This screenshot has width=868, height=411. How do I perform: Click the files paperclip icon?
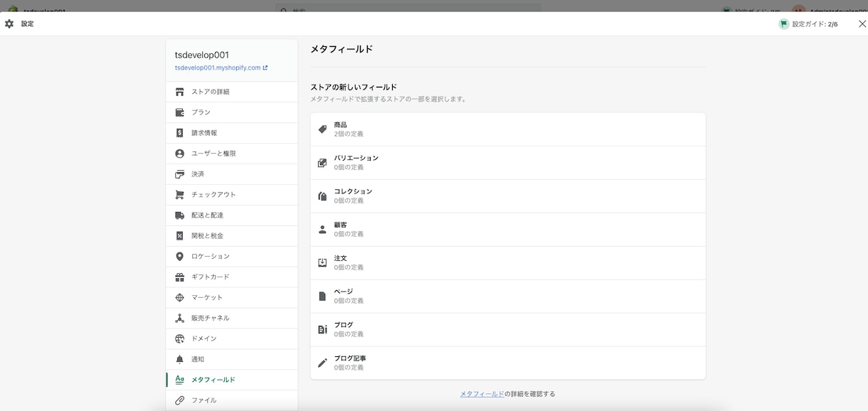coord(179,400)
